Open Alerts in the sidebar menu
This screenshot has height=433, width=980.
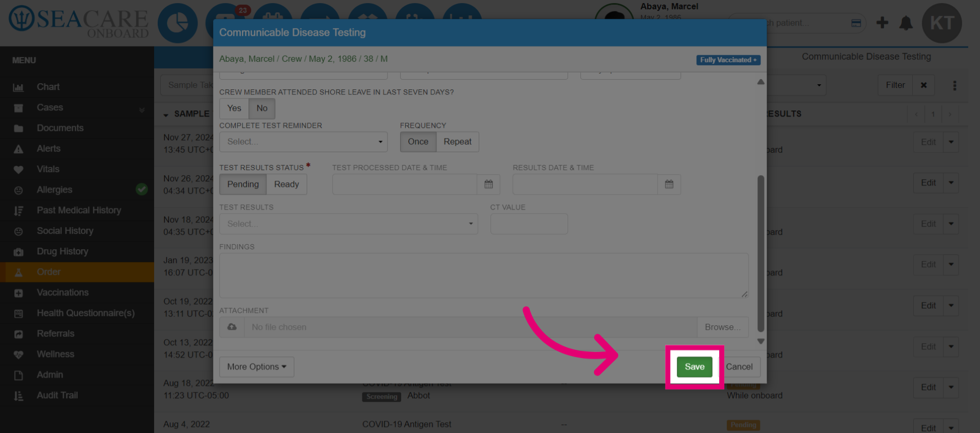point(48,149)
